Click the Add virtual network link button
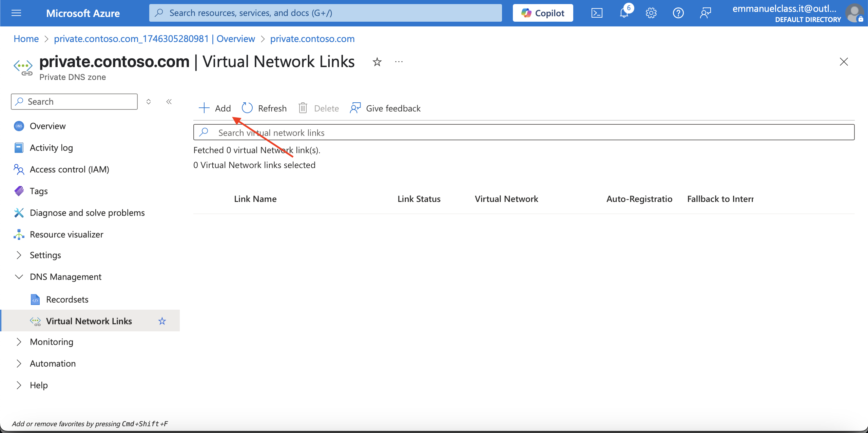The width and height of the screenshot is (868, 433). click(x=214, y=108)
